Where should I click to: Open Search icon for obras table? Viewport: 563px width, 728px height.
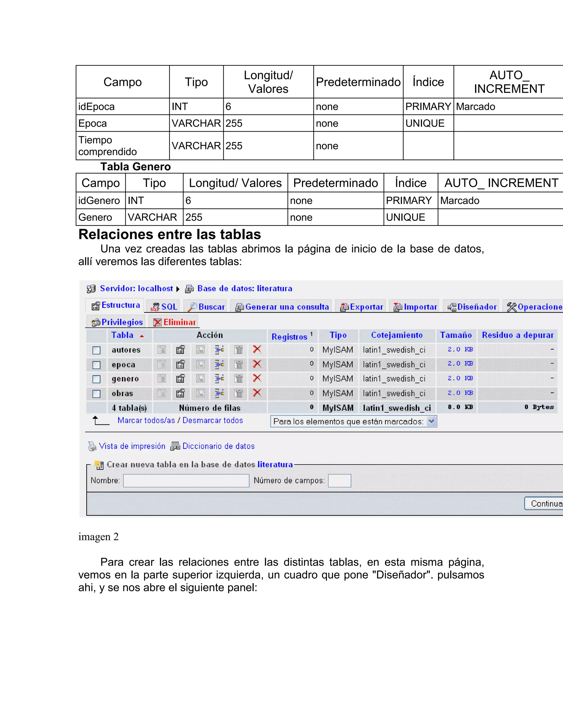point(200,393)
